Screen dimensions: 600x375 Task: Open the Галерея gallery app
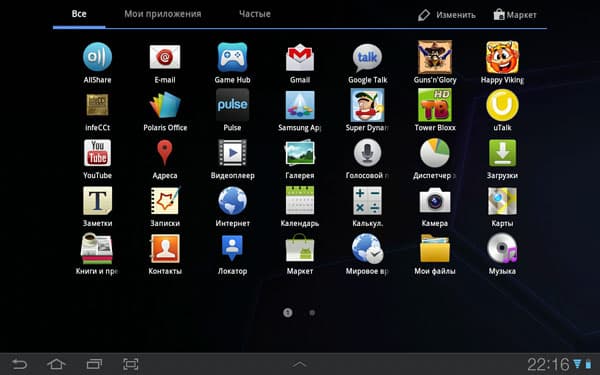click(300, 153)
